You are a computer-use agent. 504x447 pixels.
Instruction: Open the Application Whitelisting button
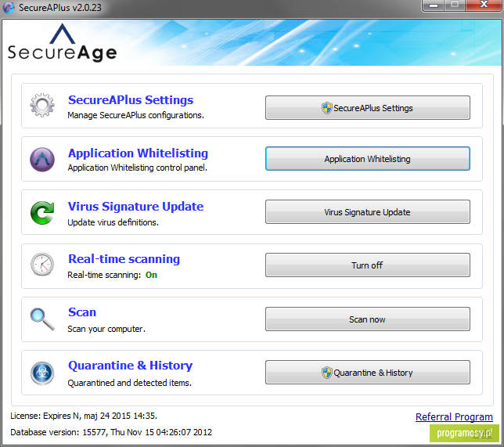pos(367,159)
